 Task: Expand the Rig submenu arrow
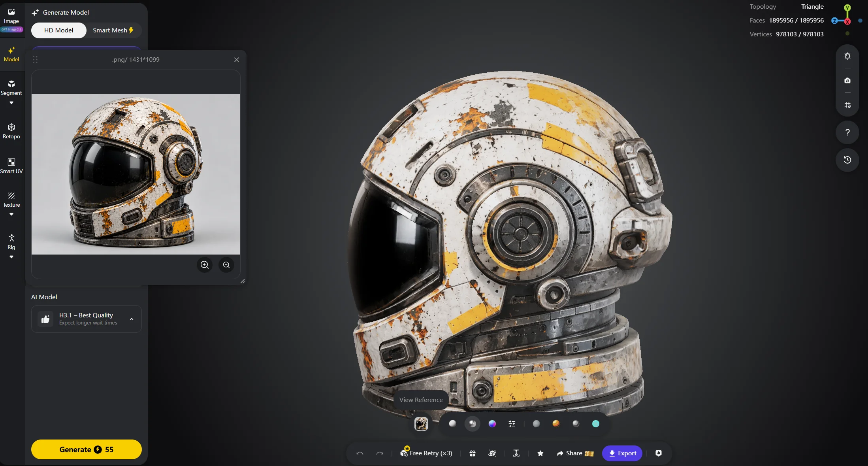[x=11, y=257]
